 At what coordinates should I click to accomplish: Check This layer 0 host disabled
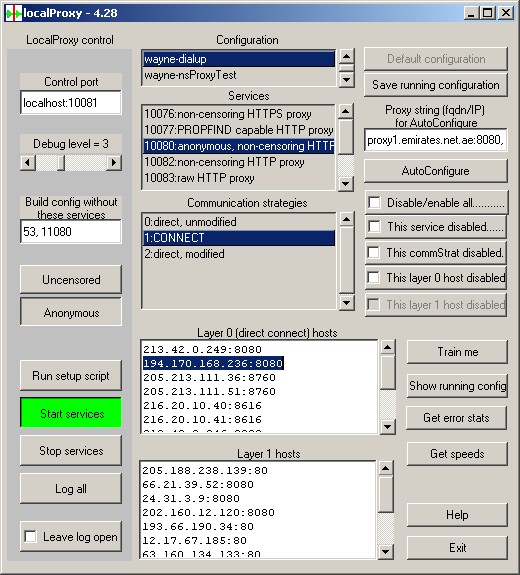[x=374, y=278]
